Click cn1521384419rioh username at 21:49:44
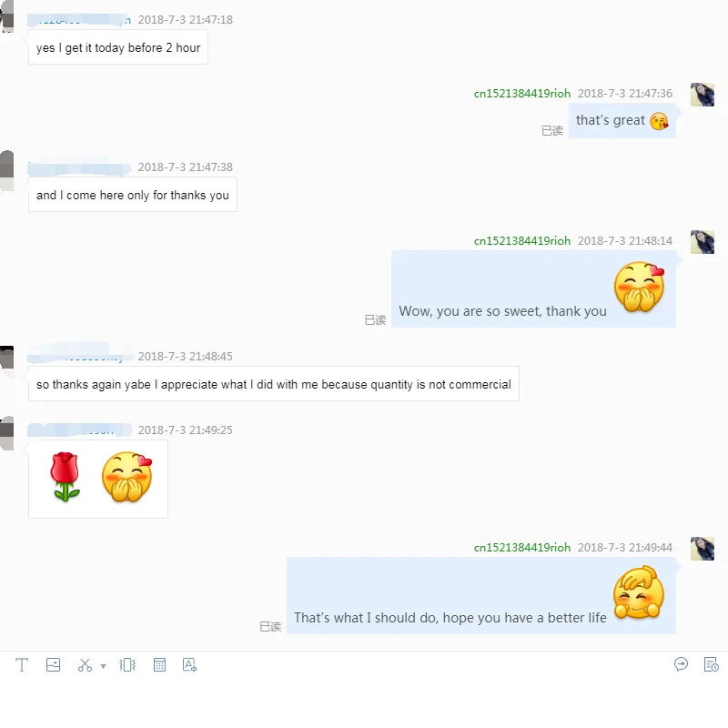Viewport: 728px width, 728px height. [521, 548]
